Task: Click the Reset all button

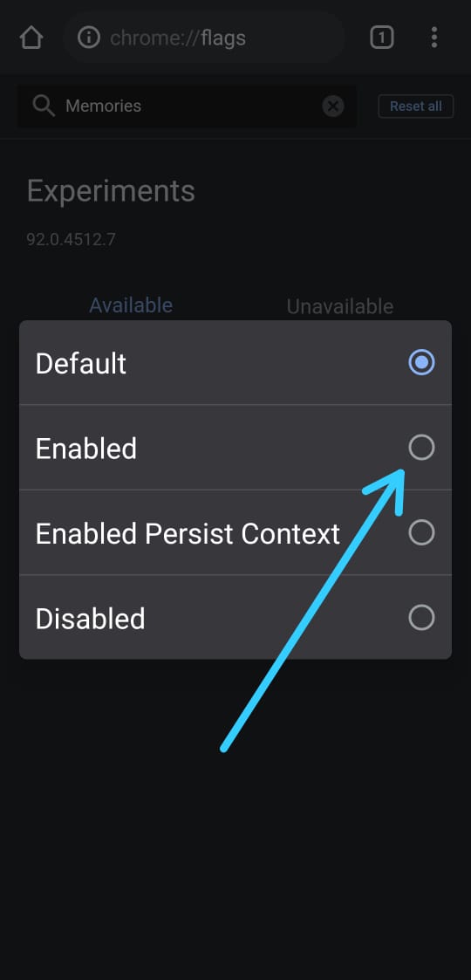Action: click(416, 106)
